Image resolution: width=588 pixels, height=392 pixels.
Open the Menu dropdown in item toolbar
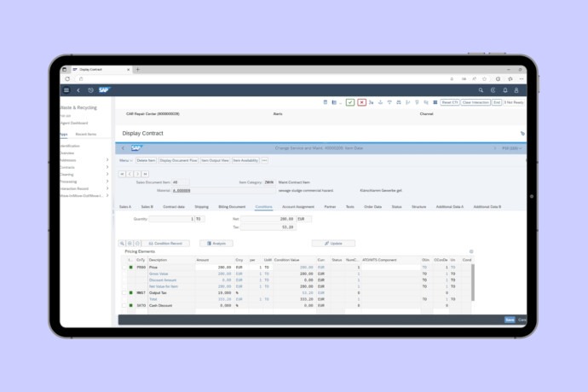[124, 159]
